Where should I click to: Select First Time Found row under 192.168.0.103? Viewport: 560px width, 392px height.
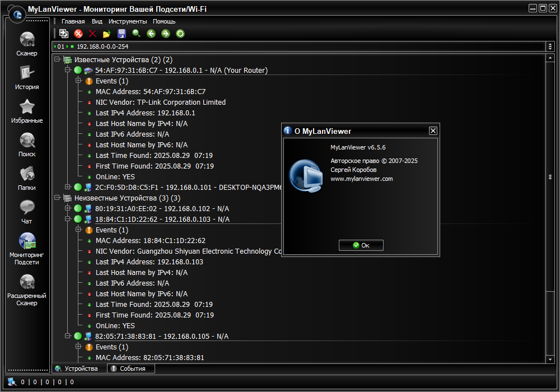[155, 315]
